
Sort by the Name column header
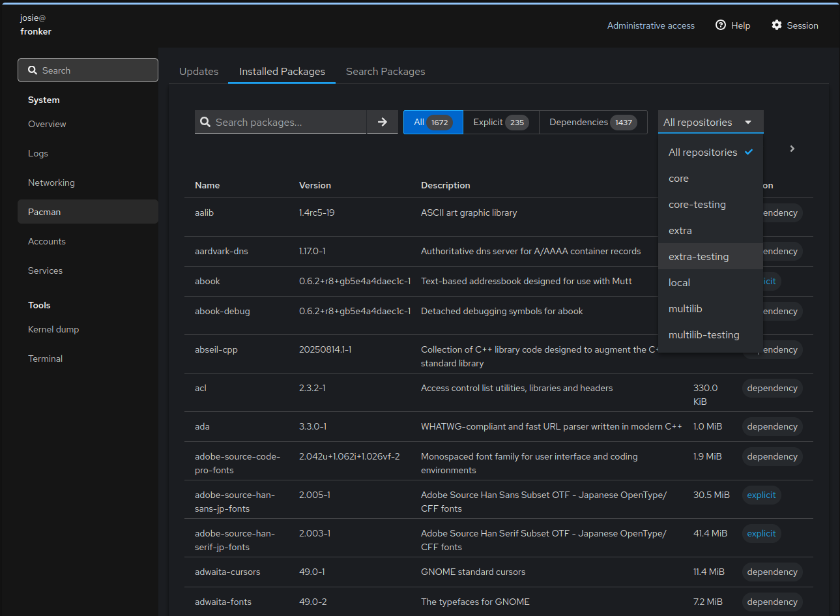[207, 185]
